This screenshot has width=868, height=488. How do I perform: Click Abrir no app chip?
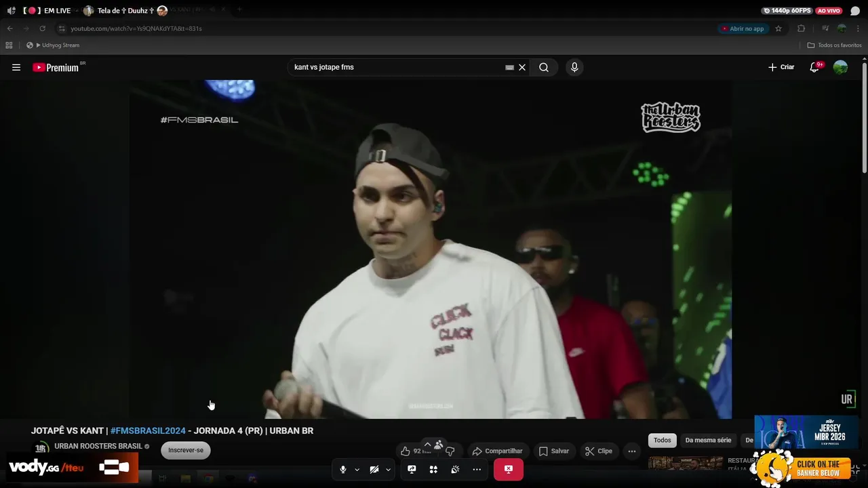click(x=743, y=28)
